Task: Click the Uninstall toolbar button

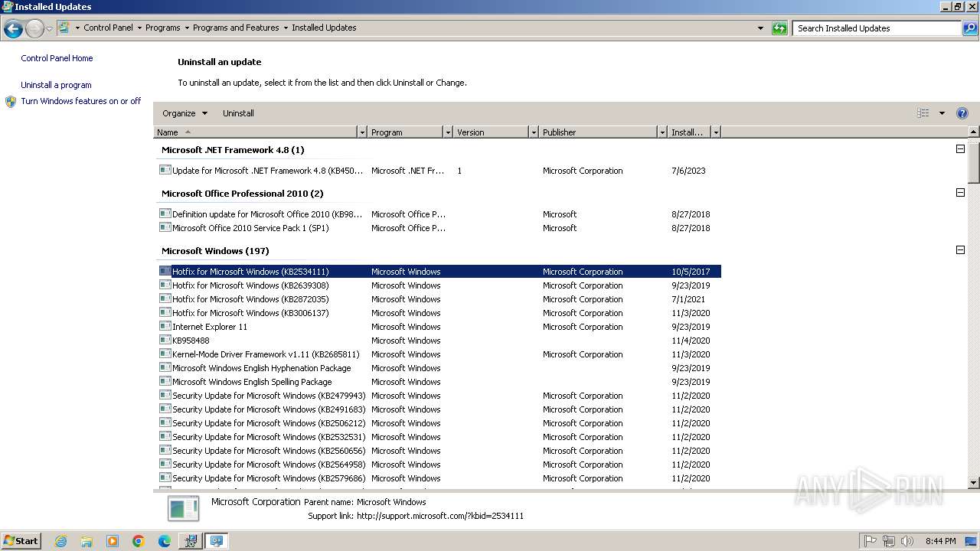Action: click(238, 113)
